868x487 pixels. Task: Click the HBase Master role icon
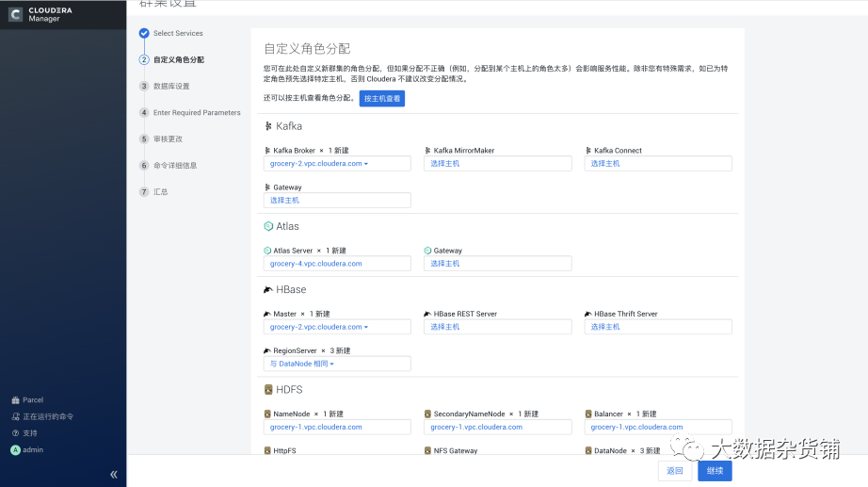pyautogui.click(x=267, y=314)
